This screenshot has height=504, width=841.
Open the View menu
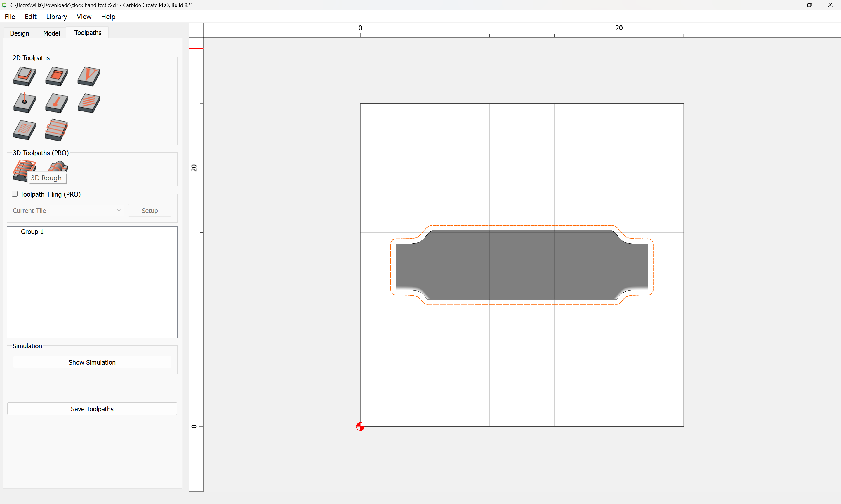[x=84, y=17]
